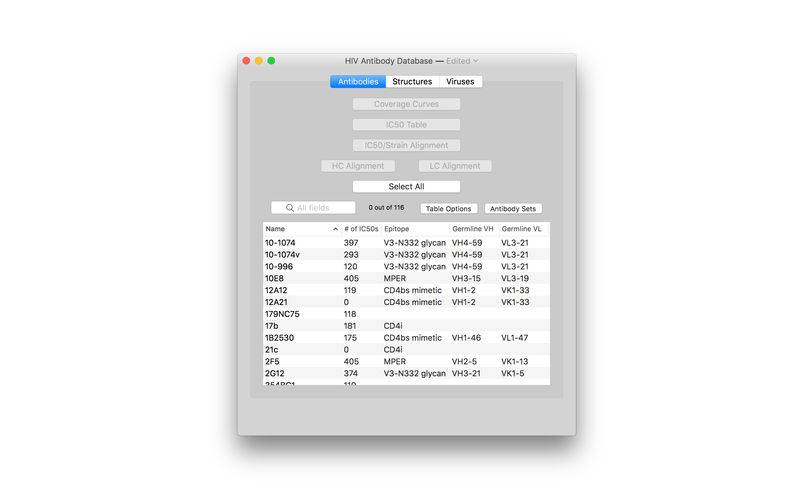Select the 179NC75 antibody row
The image size is (800, 500).
[x=406, y=314]
